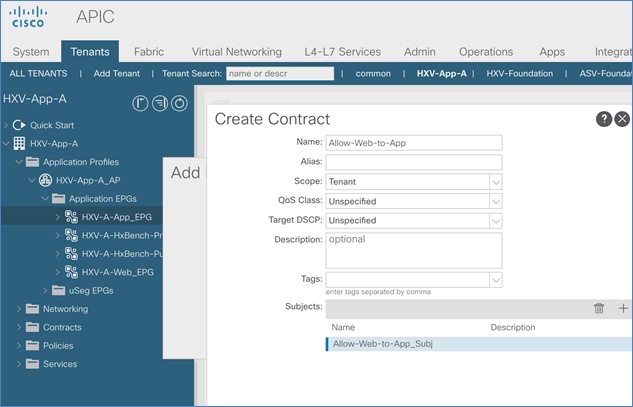633x407 pixels.
Task: Expand the uSeg EPGs node
Action: (x=45, y=290)
